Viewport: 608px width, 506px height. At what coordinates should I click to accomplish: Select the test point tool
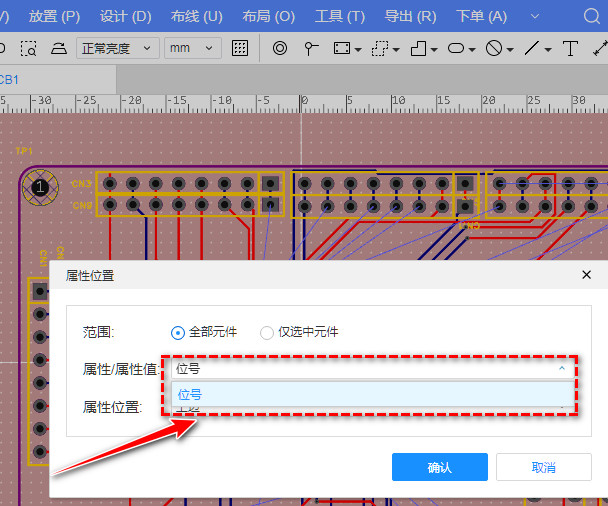[311, 48]
